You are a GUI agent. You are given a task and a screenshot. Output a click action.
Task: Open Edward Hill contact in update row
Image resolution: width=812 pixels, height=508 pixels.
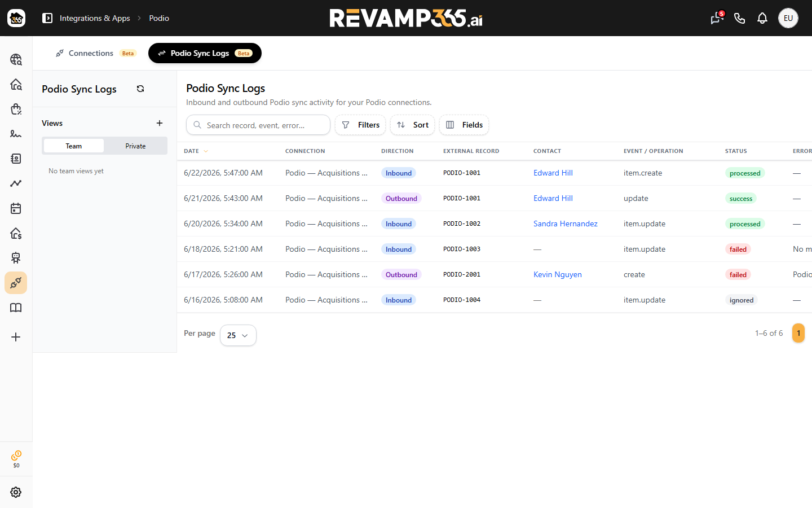[x=553, y=198]
